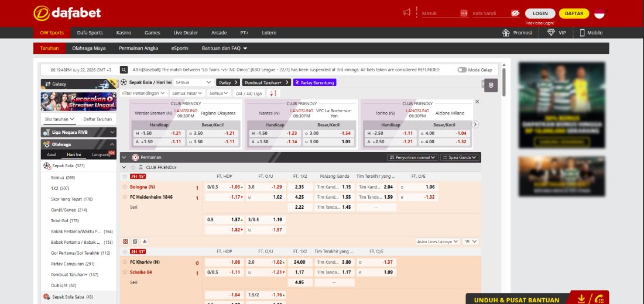
Task: Open the Live Dealer menu item
Action: (x=186, y=33)
